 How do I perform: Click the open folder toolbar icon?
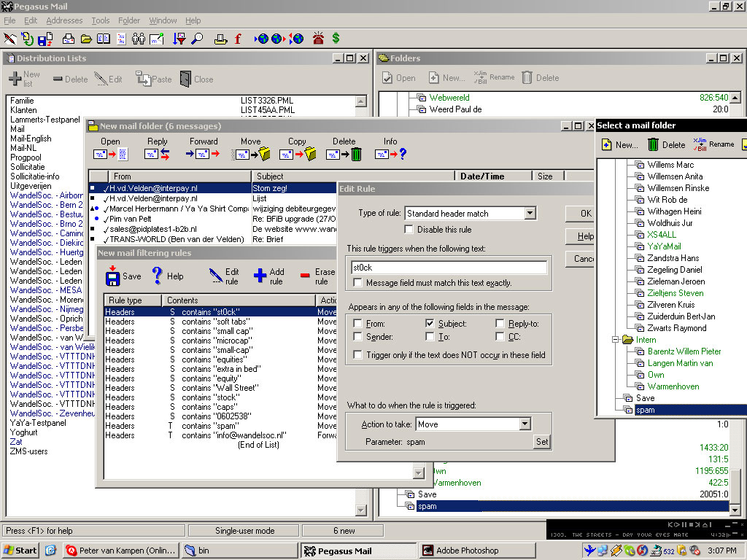(86, 39)
